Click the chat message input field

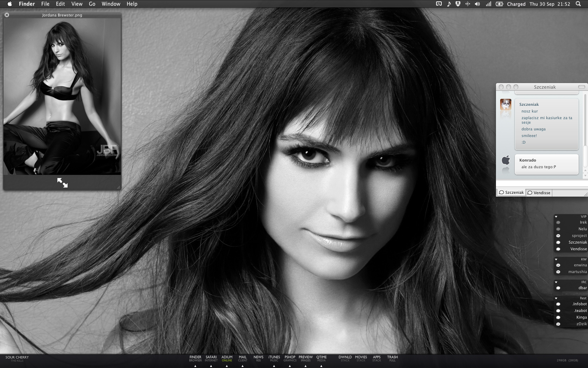point(542,183)
